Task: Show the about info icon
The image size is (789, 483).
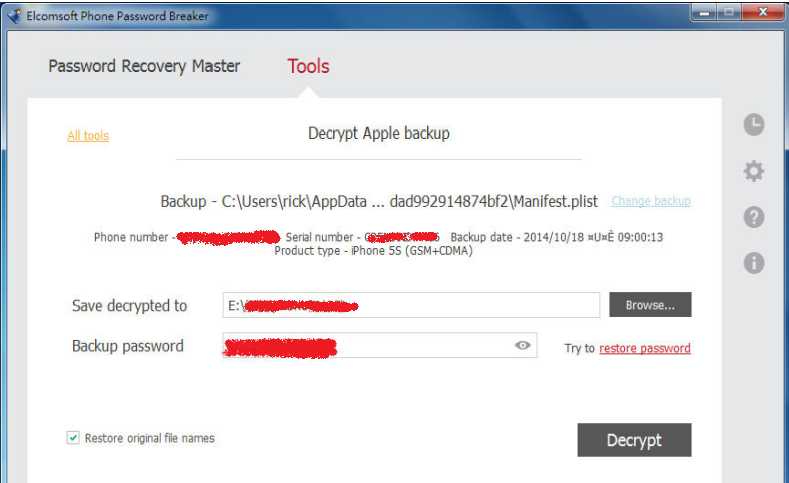Action: 754,263
